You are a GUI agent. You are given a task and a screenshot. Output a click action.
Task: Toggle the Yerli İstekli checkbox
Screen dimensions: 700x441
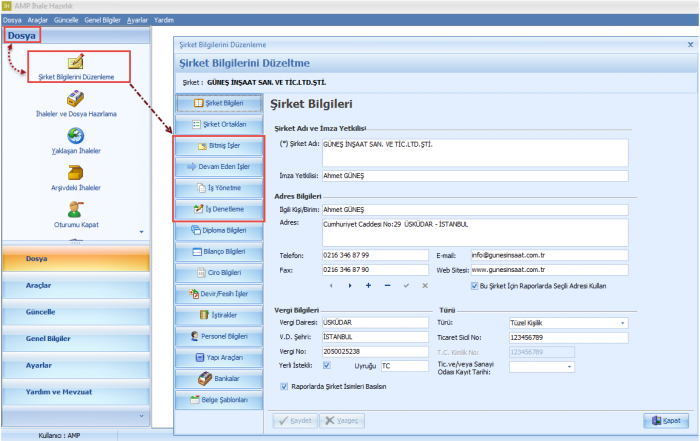coord(326,366)
